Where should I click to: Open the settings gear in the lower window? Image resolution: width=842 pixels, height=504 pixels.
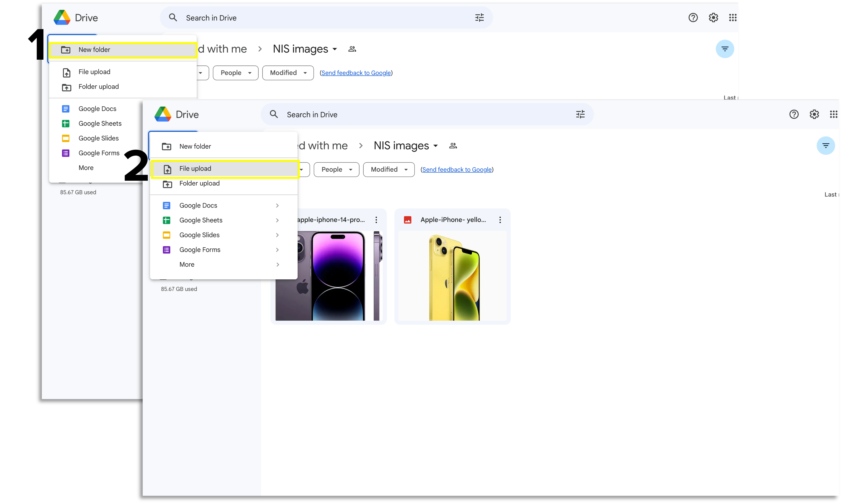814,114
